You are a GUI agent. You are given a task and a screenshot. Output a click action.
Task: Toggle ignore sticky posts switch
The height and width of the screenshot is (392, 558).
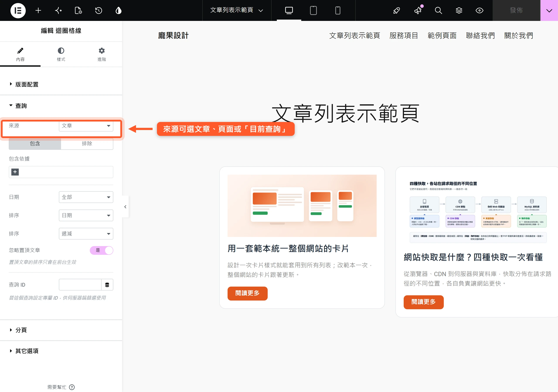pos(102,250)
